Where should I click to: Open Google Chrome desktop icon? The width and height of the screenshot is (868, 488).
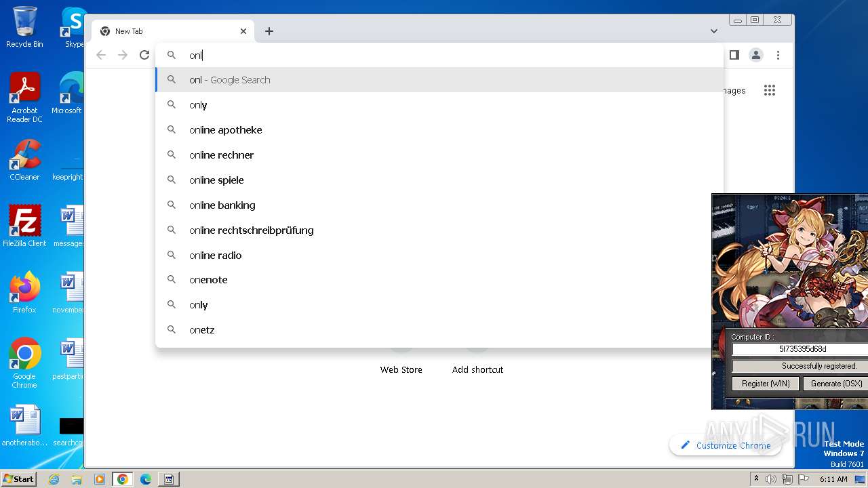24,363
